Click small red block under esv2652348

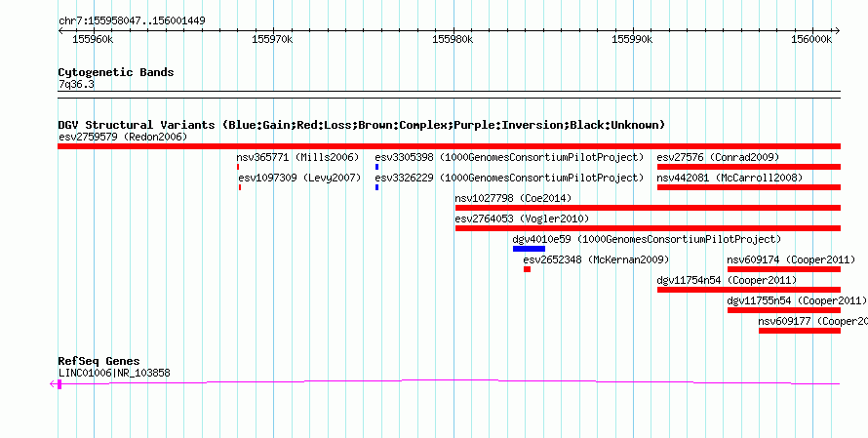(527, 269)
